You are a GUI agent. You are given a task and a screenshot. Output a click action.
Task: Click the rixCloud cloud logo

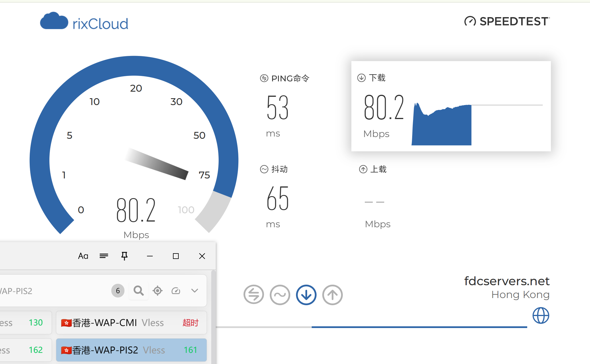pos(54,22)
